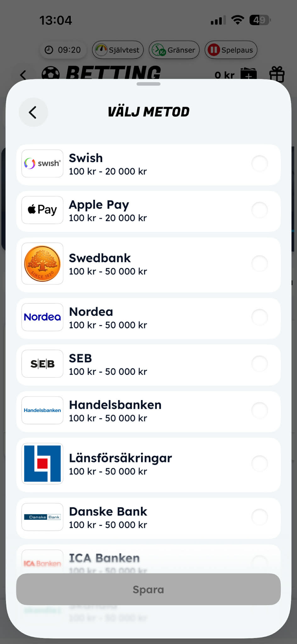
Task: Tap the Apple Pay logo icon
Action: tap(42, 210)
